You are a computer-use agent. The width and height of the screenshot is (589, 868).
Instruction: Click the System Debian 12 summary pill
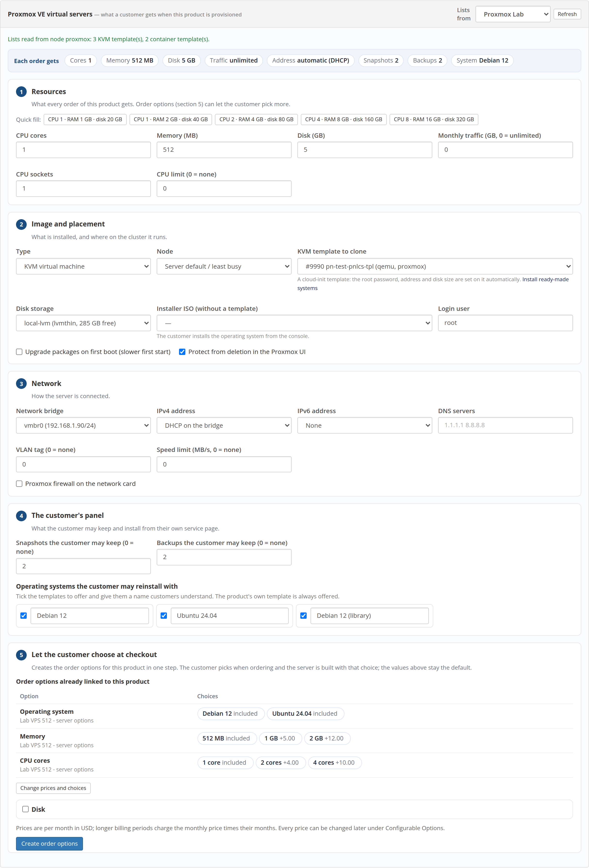tap(482, 61)
